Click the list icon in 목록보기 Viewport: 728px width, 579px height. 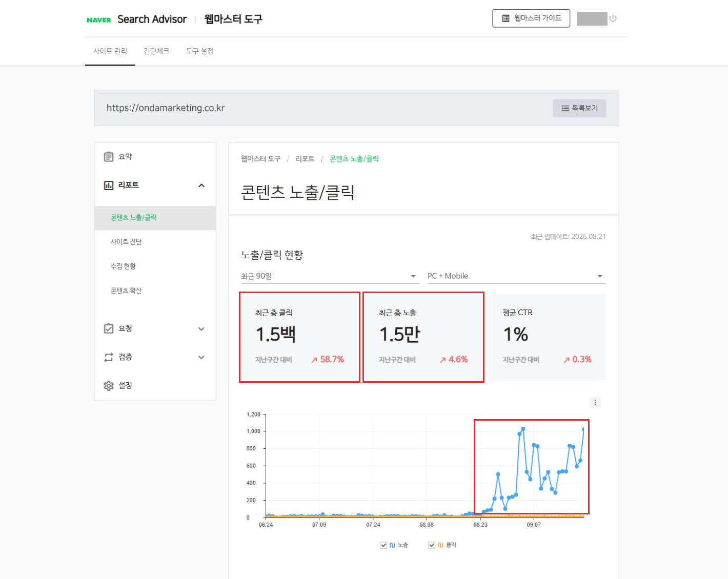(x=565, y=108)
